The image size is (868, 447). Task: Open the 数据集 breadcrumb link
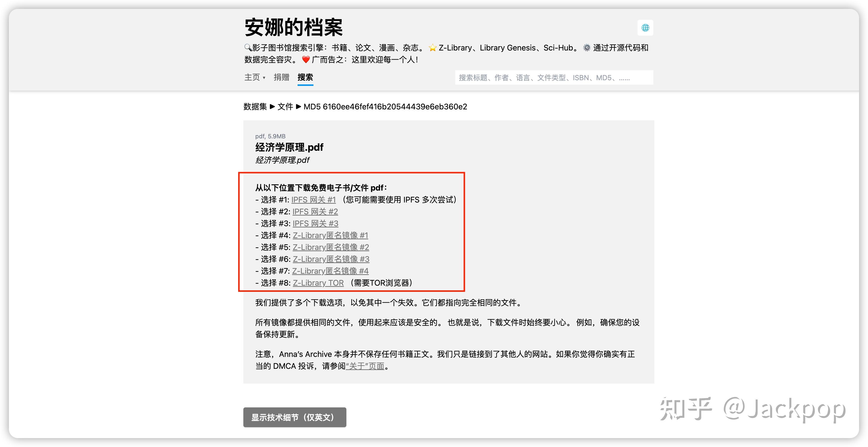[x=255, y=107]
